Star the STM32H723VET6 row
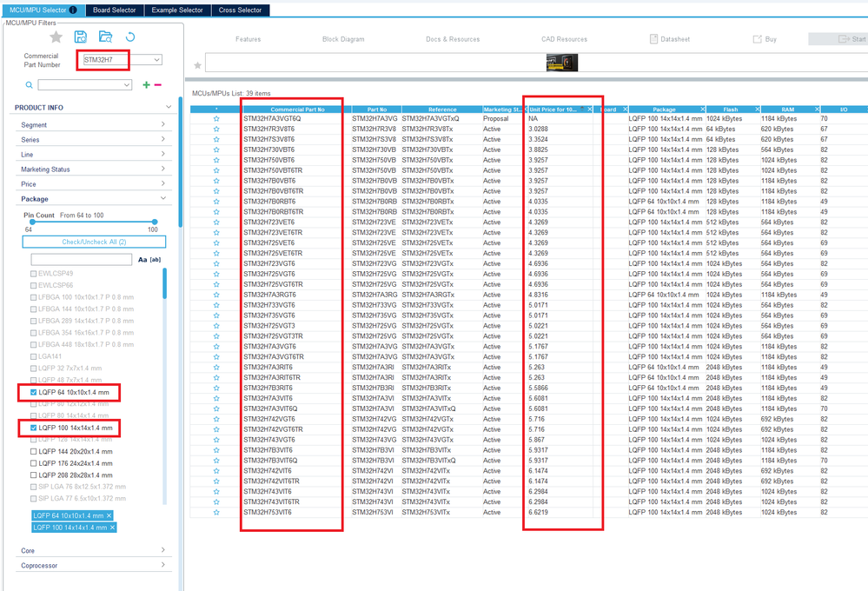Screen dimensions: 868x591 click(216, 222)
